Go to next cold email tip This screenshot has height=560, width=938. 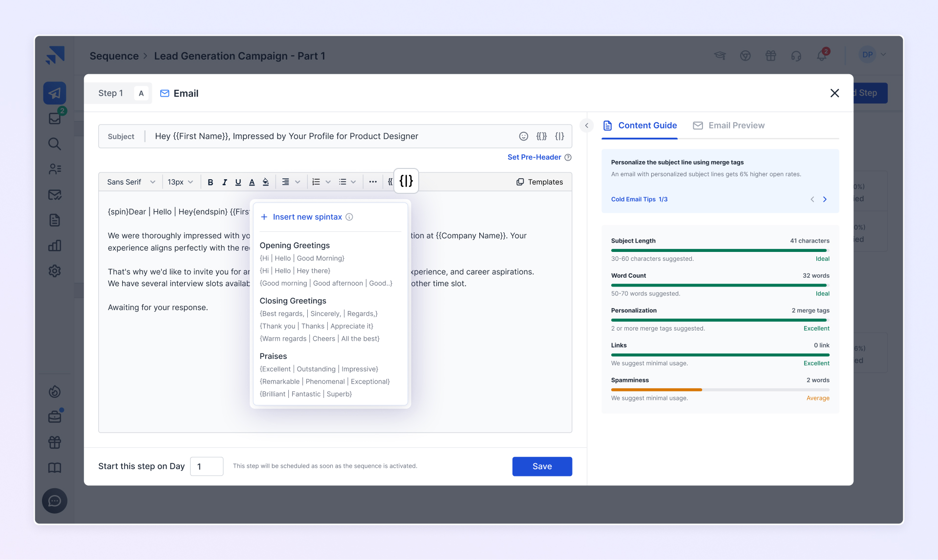coord(825,199)
